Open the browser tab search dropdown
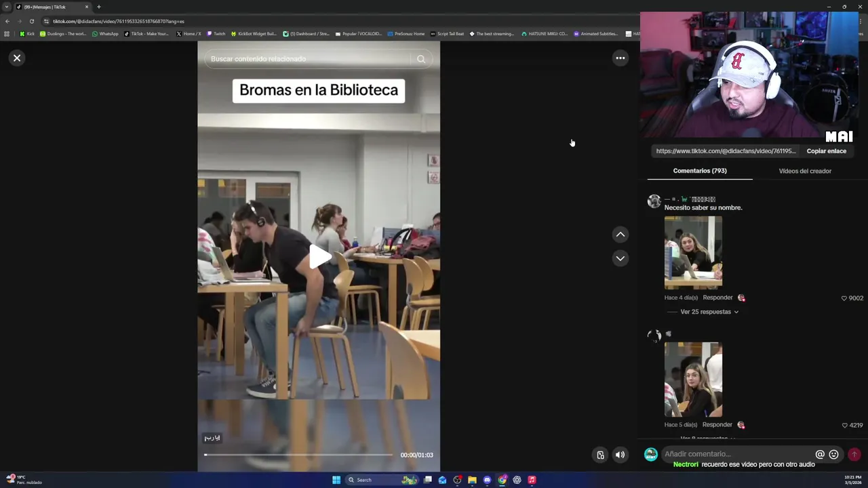 tap(6, 7)
